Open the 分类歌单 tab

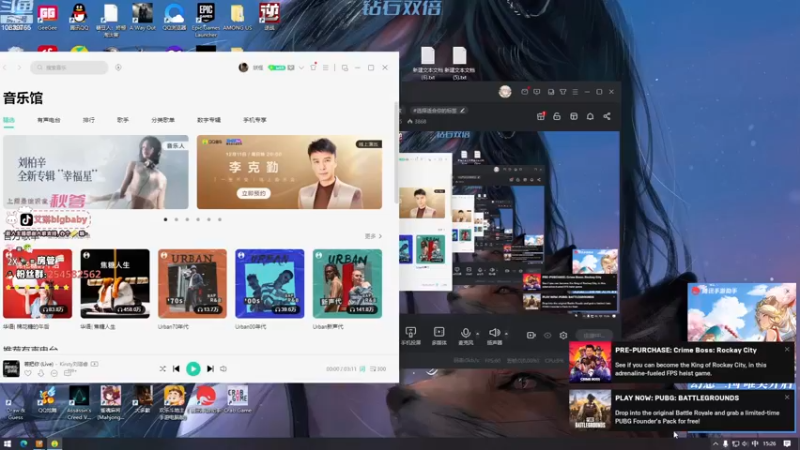[163, 120]
